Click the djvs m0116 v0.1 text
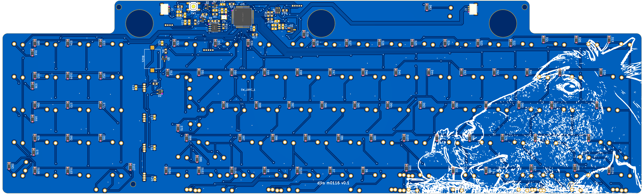The height and width of the screenshot is (194, 644). pos(333,183)
